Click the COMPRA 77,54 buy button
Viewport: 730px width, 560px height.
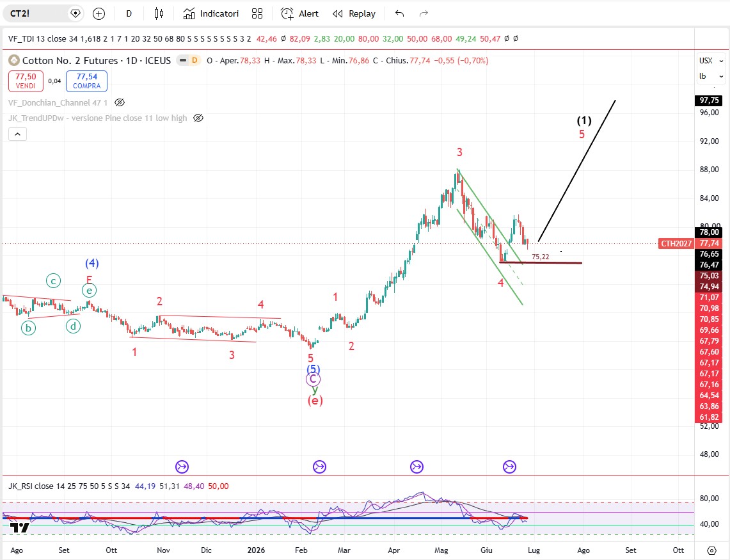86,81
